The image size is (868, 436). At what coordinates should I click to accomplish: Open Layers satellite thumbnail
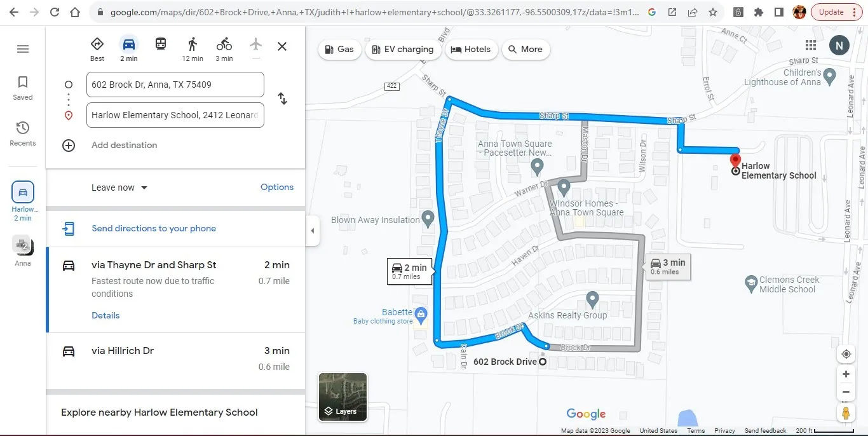[342, 397]
